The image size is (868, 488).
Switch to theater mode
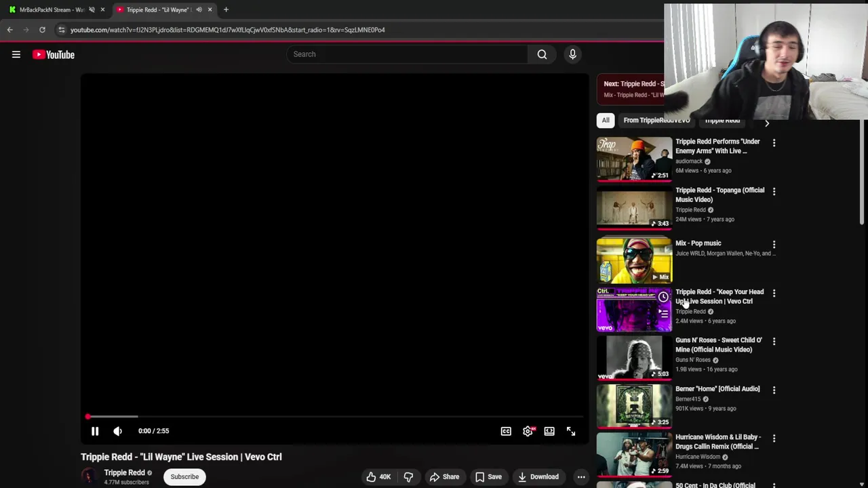pyautogui.click(x=549, y=431)
